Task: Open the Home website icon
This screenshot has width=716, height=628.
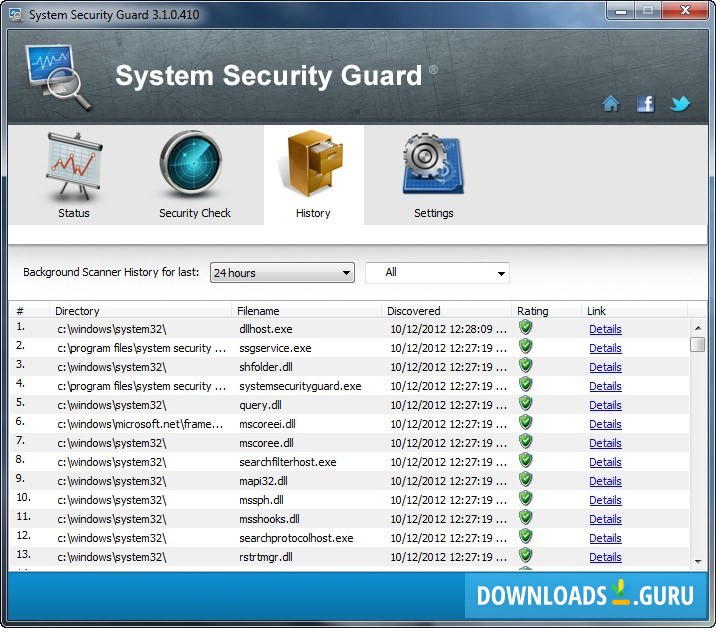Action: (611, 104)
